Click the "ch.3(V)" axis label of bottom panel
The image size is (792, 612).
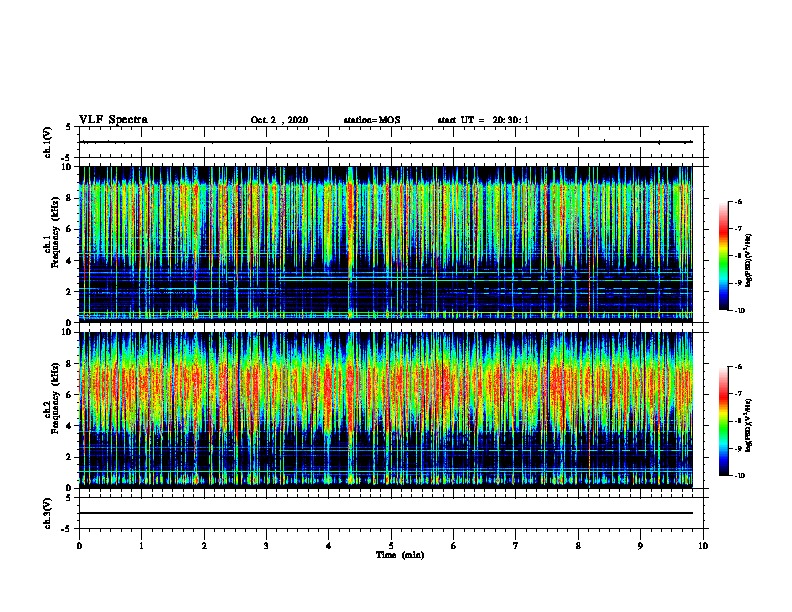point(48,513)
